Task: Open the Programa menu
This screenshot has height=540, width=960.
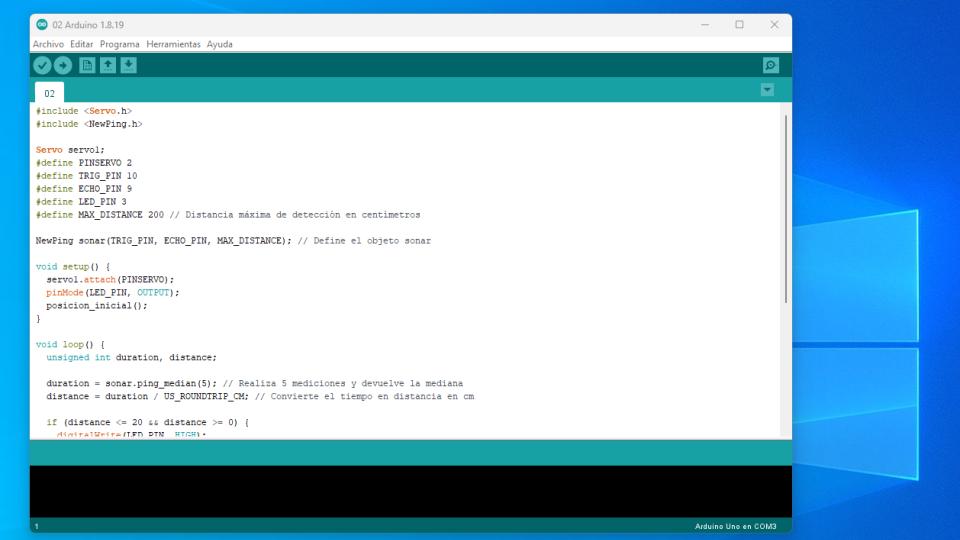Action: (x=119, y=44)
